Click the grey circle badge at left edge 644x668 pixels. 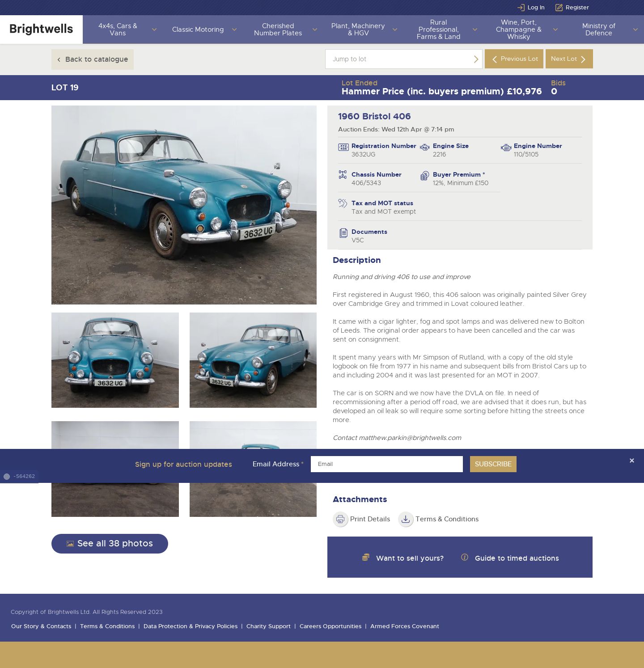tap(7, 477)
